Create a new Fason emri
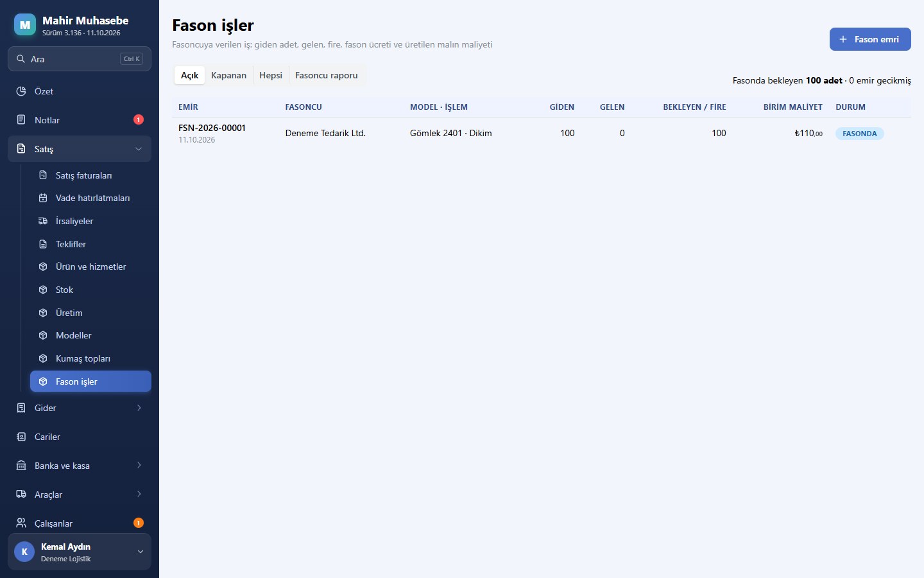Screen dimensions: 924x578 870,39
